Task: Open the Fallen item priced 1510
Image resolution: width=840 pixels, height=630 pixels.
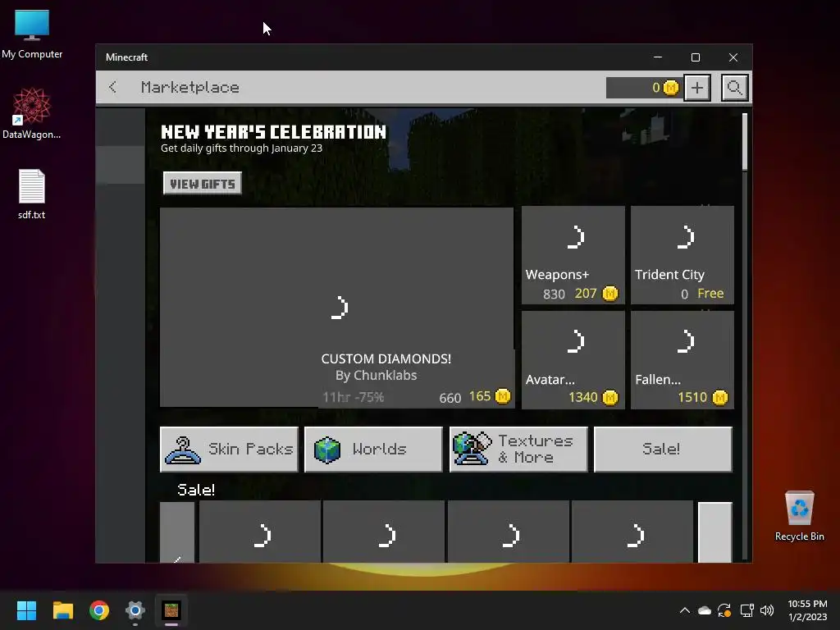Action: tap(682, 360)
